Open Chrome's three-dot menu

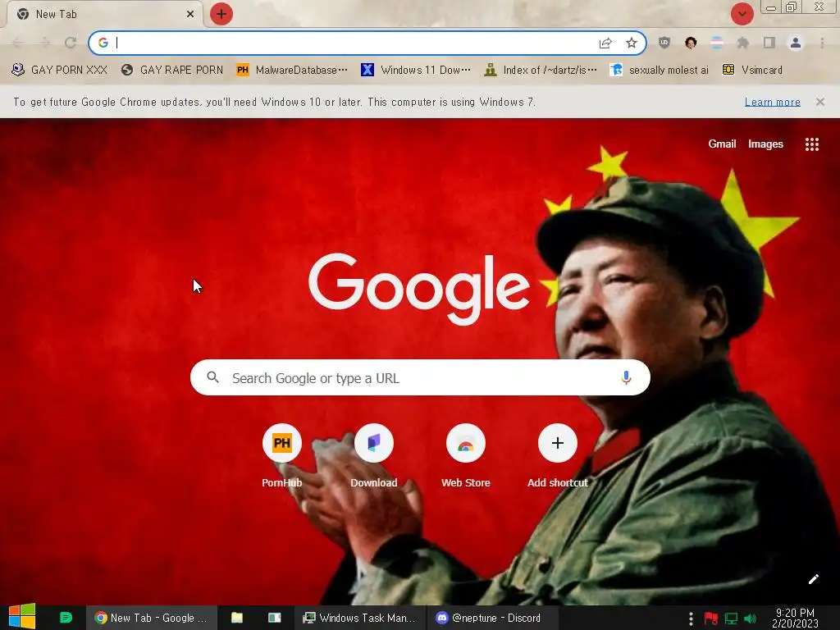(x=822, y=43)
